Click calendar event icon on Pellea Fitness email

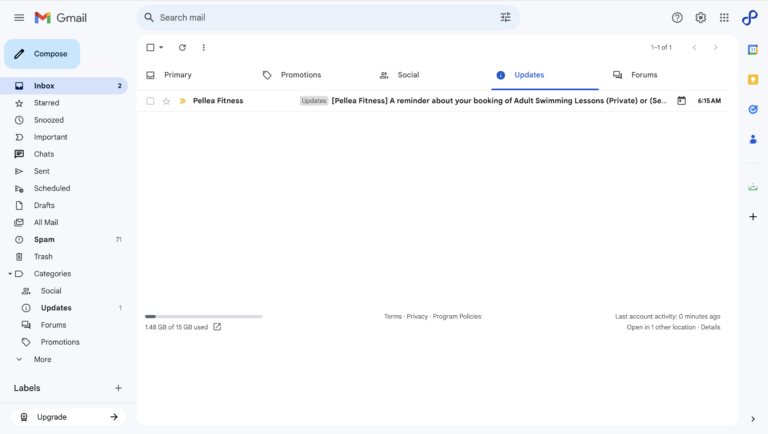[x=681, y=100]
